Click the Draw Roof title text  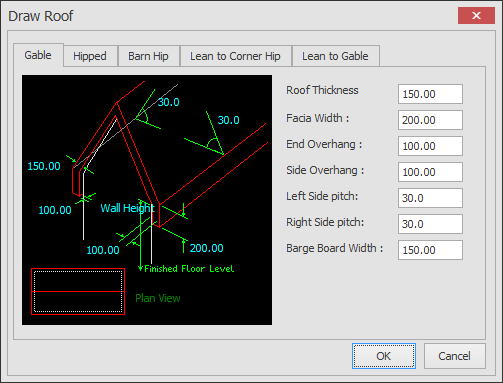(x=40, y=16)
